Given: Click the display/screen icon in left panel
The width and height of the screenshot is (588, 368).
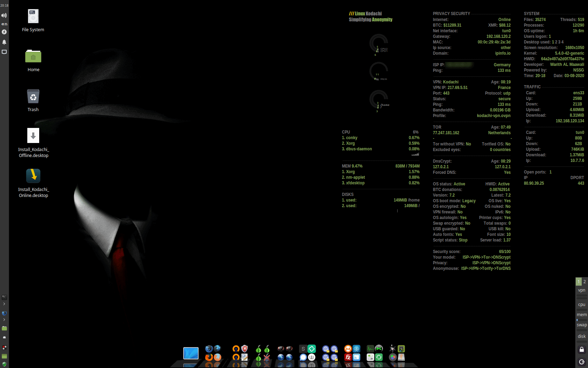Looking at the screenshot, I should coord(4,52).
